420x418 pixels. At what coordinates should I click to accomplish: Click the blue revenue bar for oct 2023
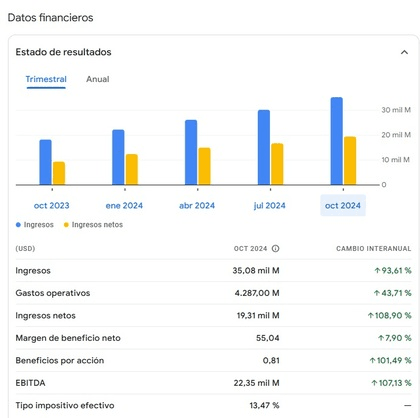click(x=45, y=162)
